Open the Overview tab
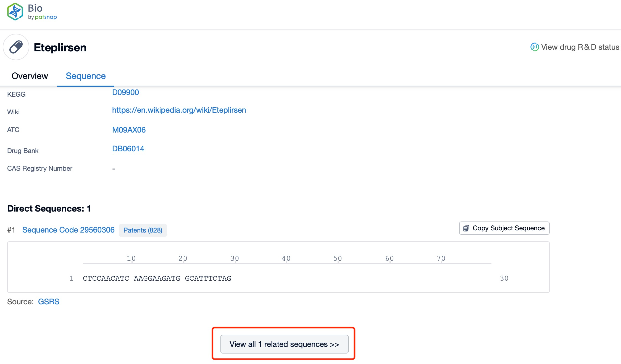This screenshot has width=621, height=364. [x=30, y=76]
